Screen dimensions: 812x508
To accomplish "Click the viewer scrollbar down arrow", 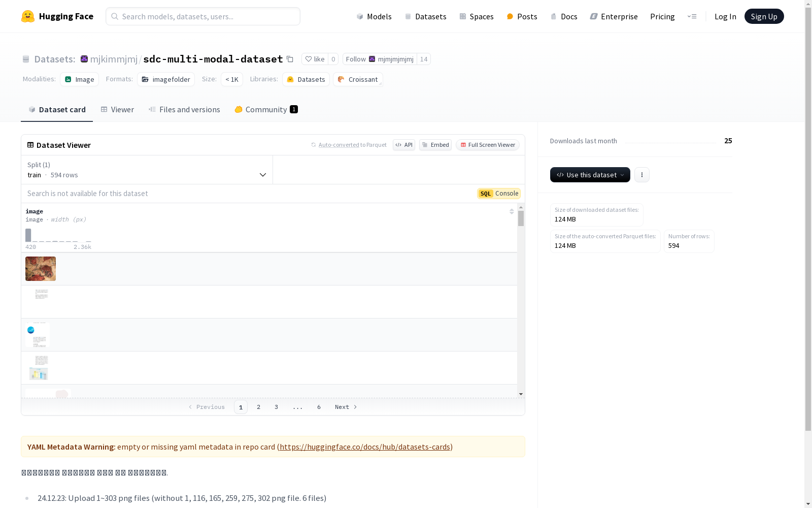I will click(x=521, y=394).
